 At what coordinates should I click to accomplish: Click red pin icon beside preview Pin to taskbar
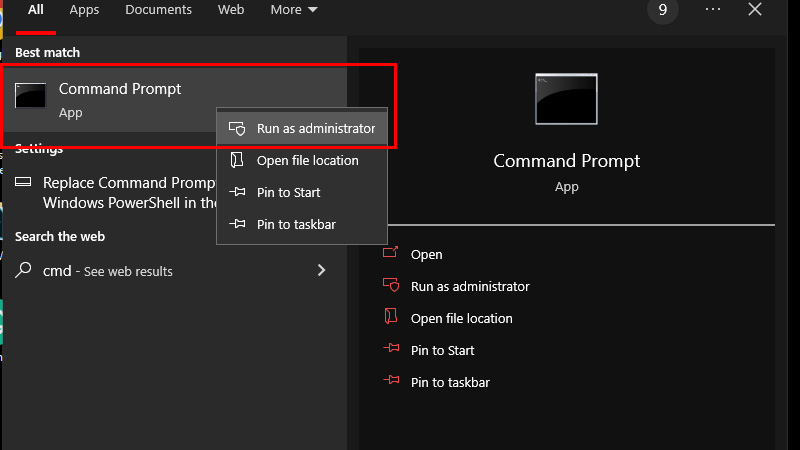(391, 380)
